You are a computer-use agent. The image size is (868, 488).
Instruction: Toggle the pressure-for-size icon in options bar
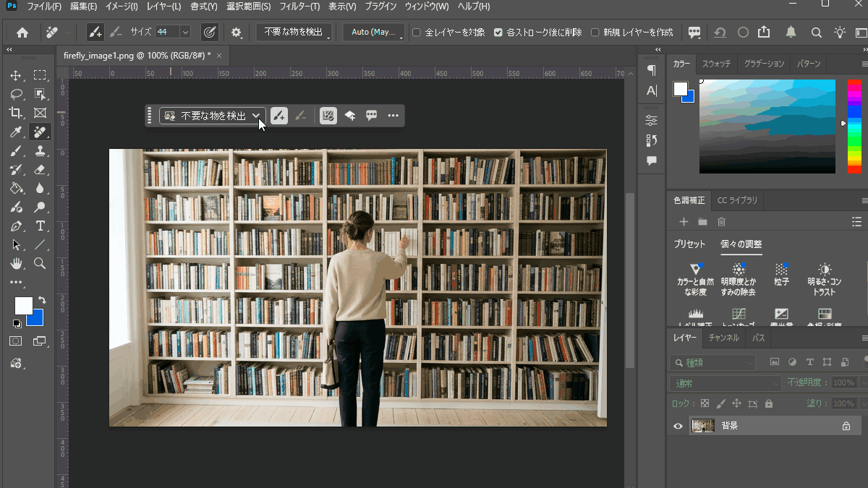[209, 32]
